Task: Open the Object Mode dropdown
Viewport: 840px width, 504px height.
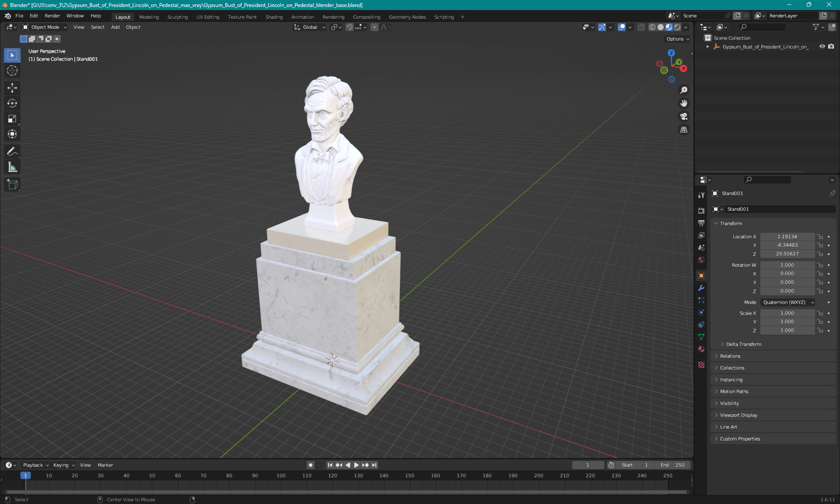Action: click(45, 27)
